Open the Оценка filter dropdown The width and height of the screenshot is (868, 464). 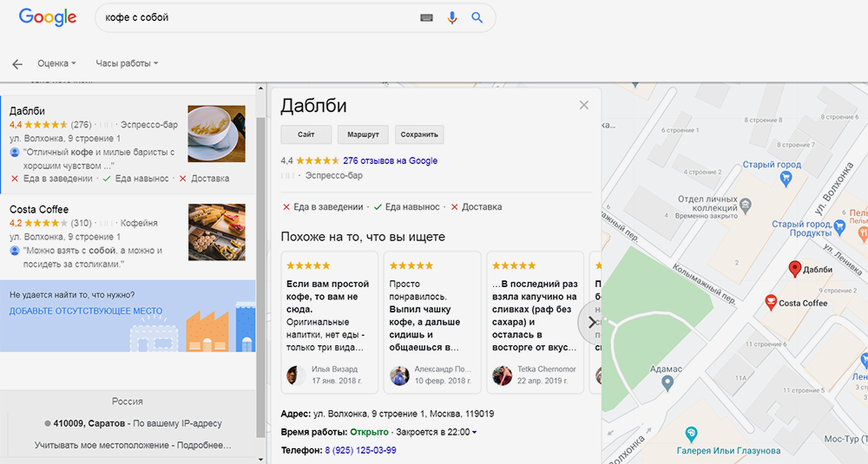click(x=56, y=63)
